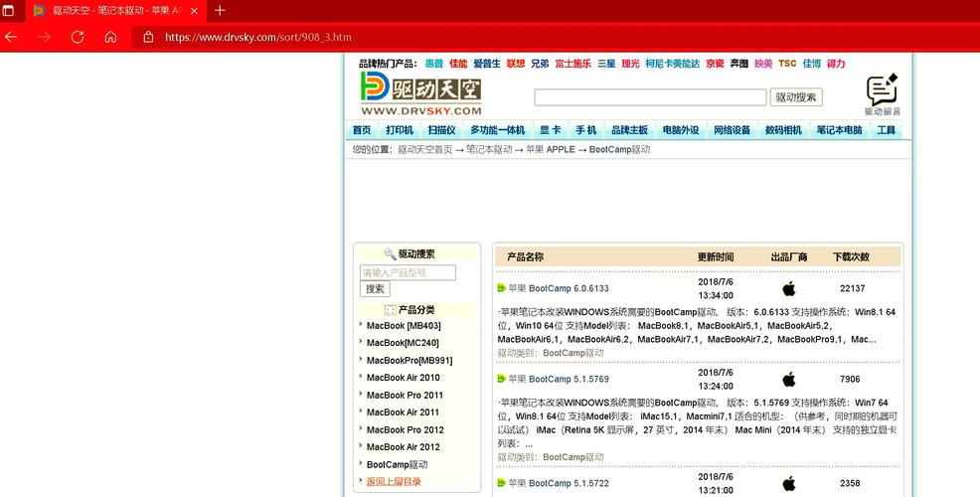Screen dimensions: 980x497
Task: Click green icon before BootCamp 6.0.6133
Action: click(501, 288)
